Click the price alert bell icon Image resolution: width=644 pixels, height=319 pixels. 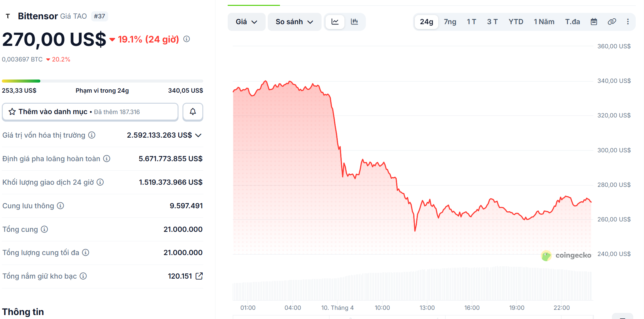coord(193,112)
